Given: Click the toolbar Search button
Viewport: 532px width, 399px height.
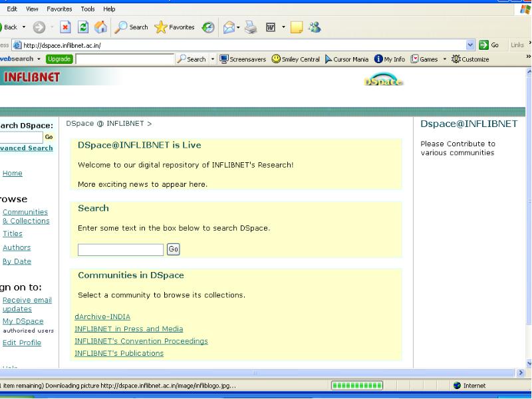Looking at the screenshot, I should pyautogui.click(x=192, y=59).
